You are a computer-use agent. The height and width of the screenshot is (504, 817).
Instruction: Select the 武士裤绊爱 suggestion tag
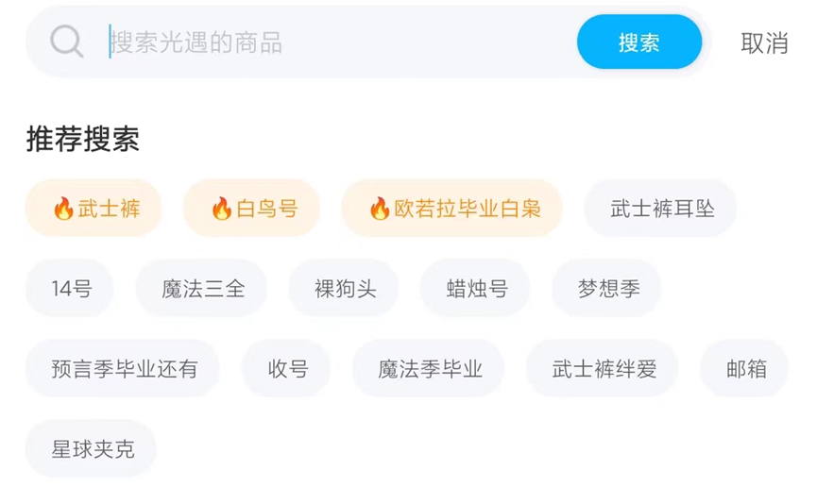click(x=604, y=369)
